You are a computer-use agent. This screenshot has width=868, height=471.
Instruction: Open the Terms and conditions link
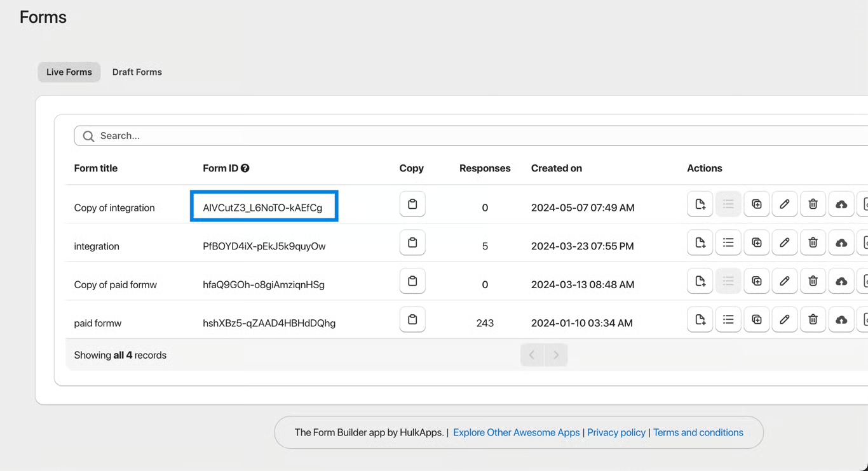(698, 432)
